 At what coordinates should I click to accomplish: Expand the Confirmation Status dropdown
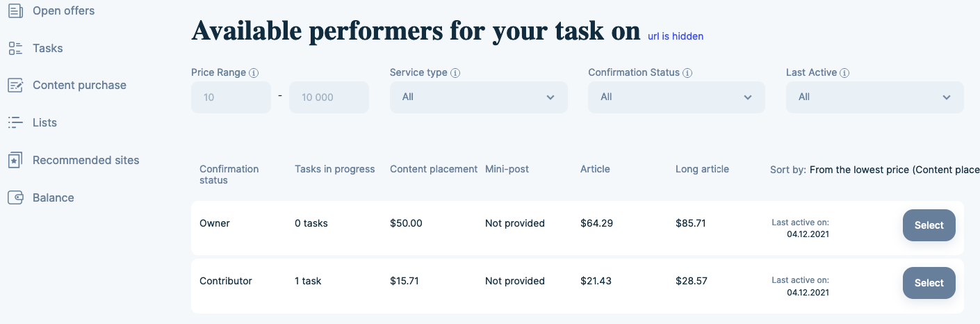click(x=676, y=97)
